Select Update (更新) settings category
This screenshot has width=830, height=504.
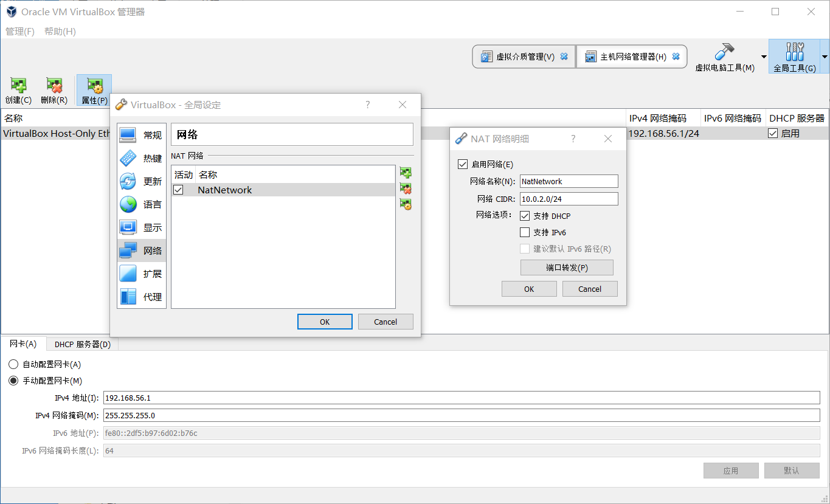pos(142,181)
